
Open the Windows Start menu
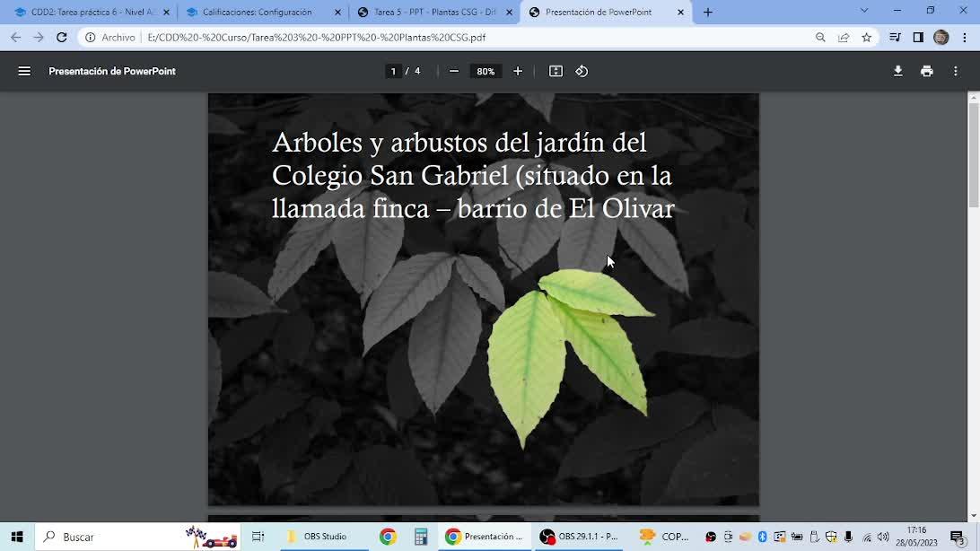click(17, 537)
